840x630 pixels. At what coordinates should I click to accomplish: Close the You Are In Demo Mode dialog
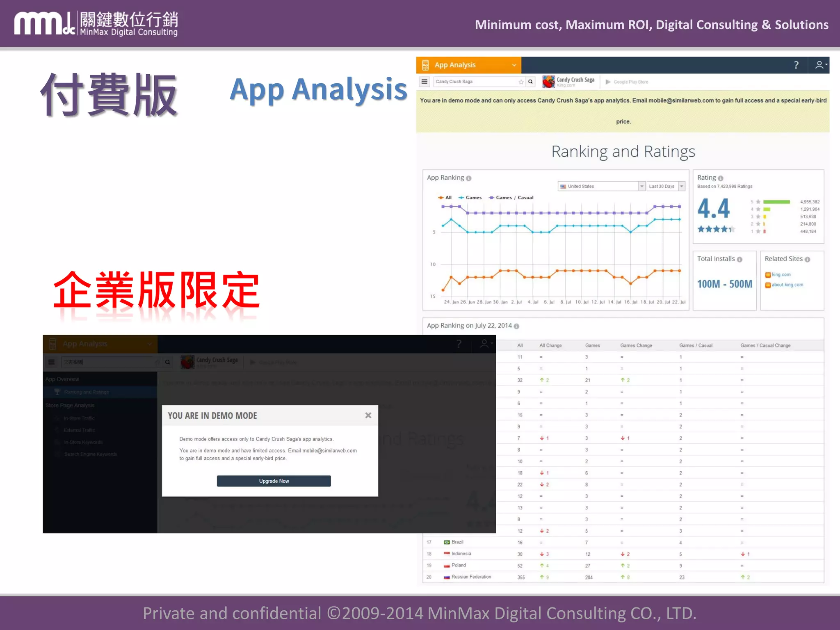point(368,415)
